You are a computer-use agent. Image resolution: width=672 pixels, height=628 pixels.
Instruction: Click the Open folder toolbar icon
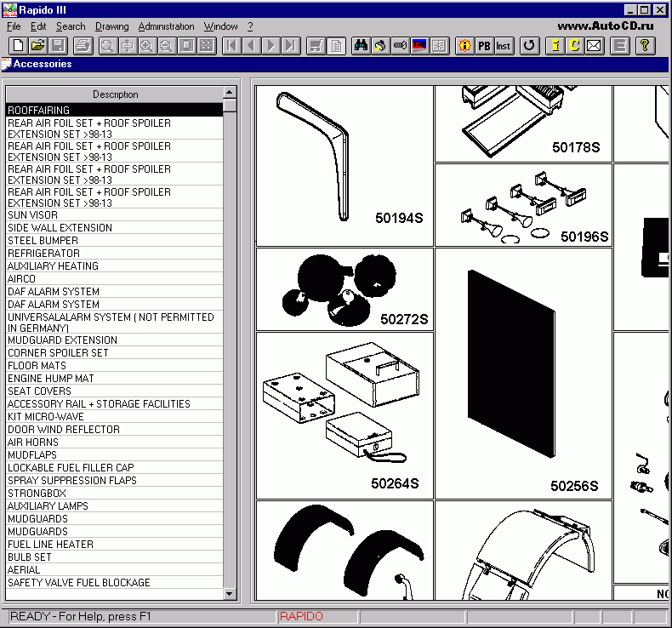click(x=38, y=45)
